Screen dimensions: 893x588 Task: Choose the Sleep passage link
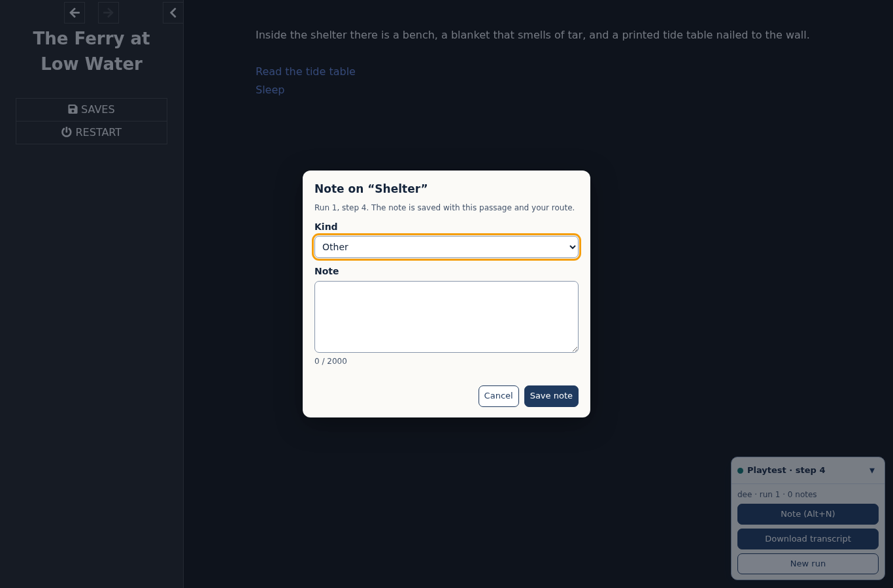[x=270, y=90]
